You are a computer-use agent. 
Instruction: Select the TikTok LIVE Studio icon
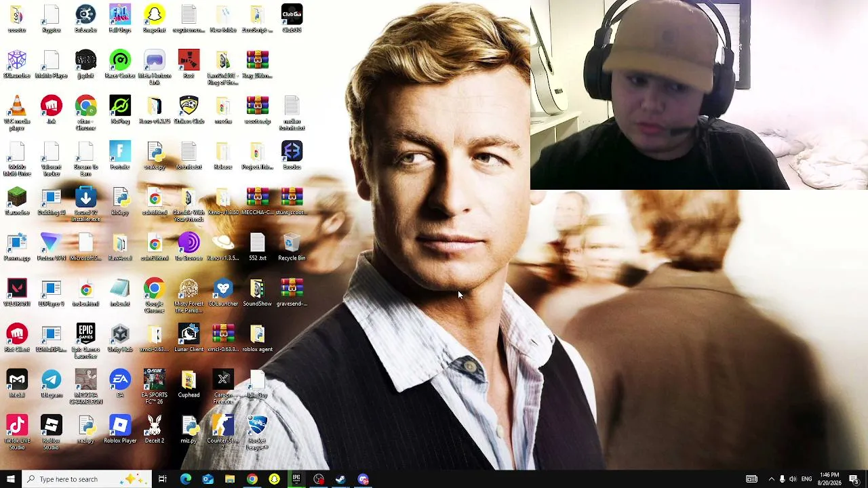pyautogui.click(x=17, y=432)
